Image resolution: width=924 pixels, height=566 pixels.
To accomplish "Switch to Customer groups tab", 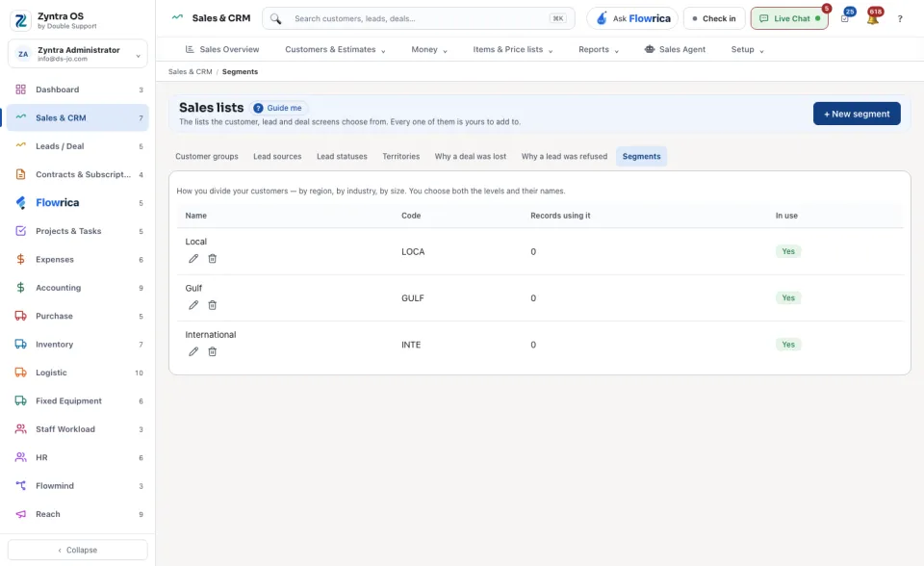I will [x=207, y=157].
